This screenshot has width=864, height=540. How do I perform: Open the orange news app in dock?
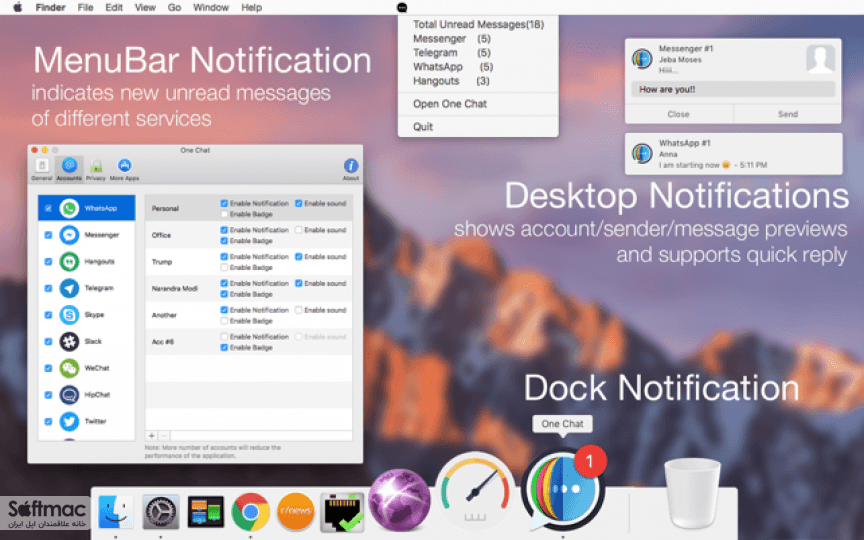click(296, 511)
